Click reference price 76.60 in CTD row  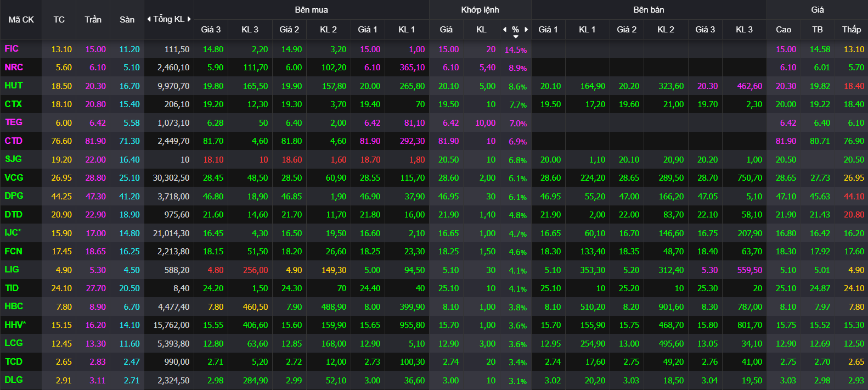tap(61, 141)
